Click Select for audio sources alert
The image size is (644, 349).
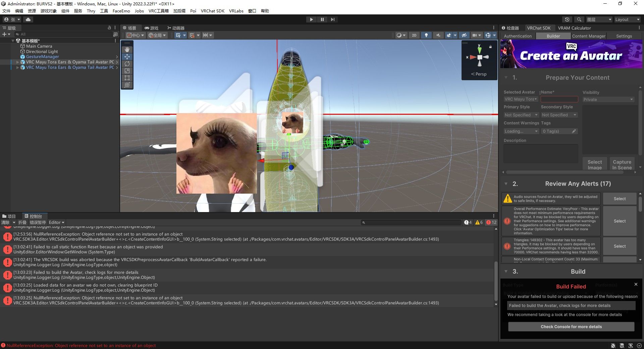(620, 199)
